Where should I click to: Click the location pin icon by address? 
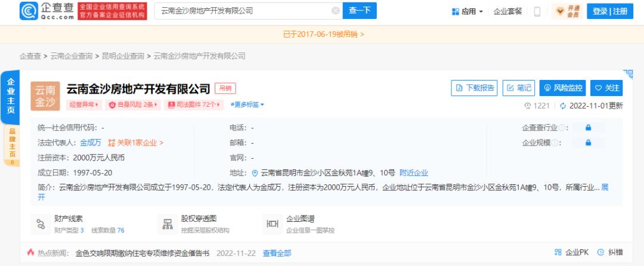255,173
